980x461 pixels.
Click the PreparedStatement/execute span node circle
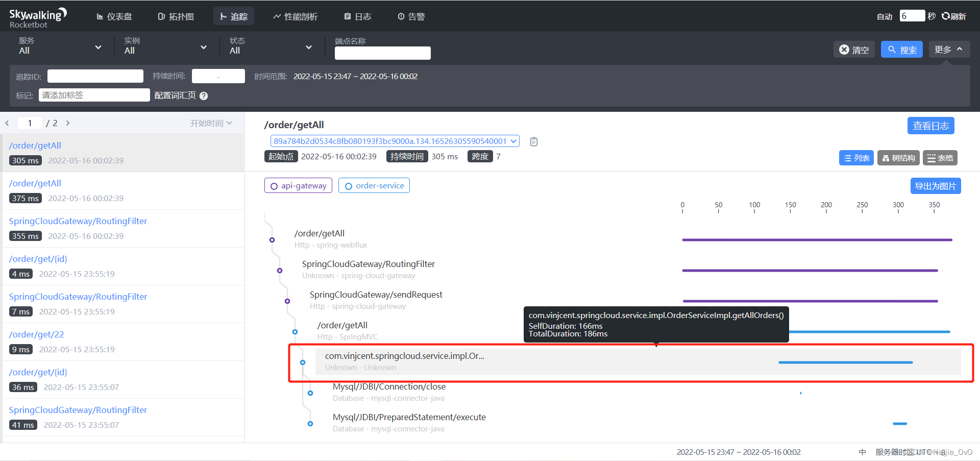[310, 424]
